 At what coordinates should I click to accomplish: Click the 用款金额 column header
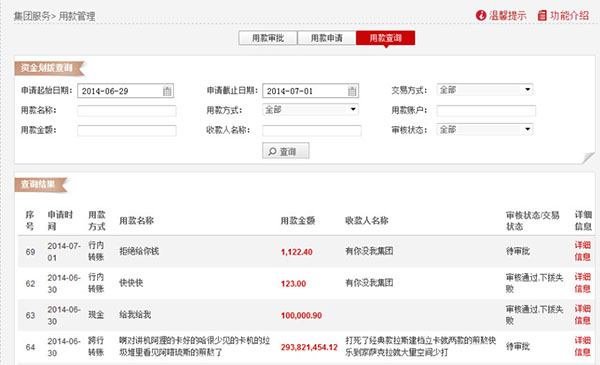coord(297,221)
